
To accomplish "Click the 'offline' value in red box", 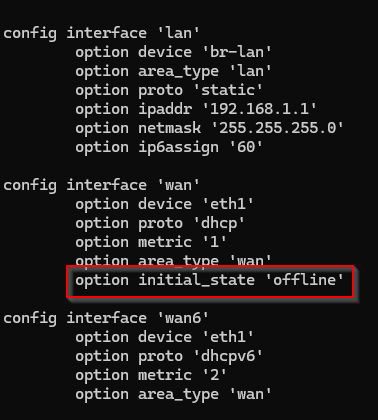I will pos(305,280).
